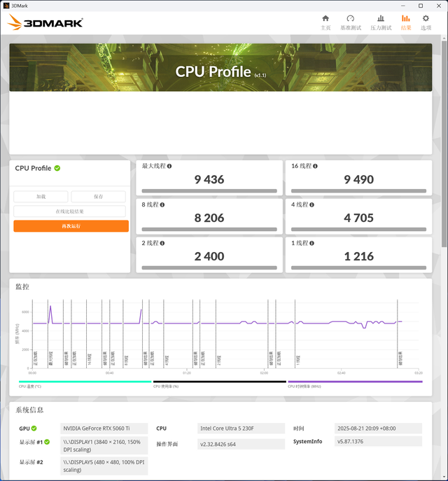Viewport: 448px width, 481px height.
Task: Select the Results (结果) tab
Action: (406, 22)
